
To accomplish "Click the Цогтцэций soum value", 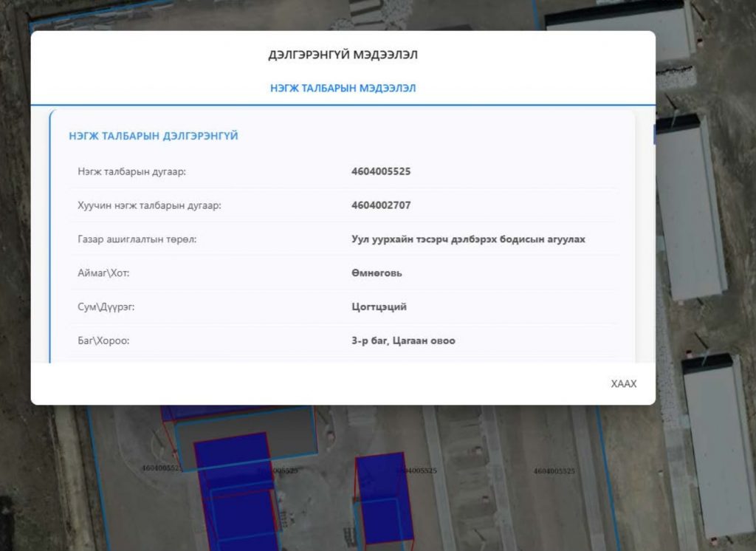I will [379, 307].
